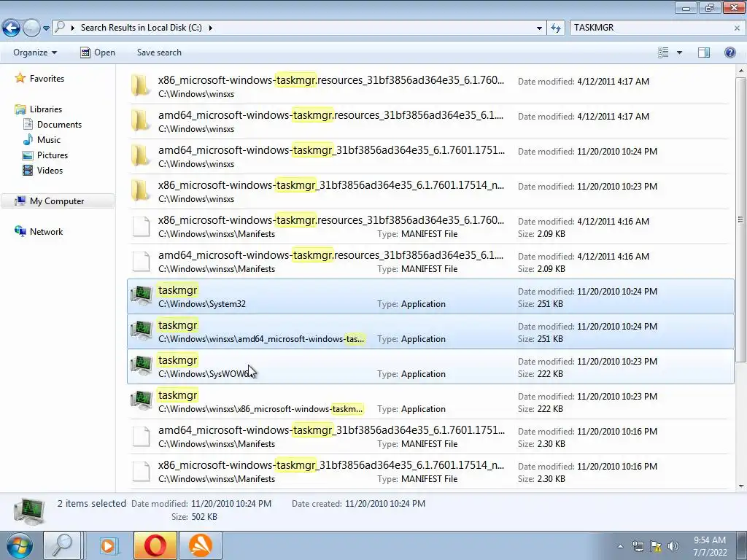
Task: Open the Opera browser taskbar icon
Action: click(155, 545)
